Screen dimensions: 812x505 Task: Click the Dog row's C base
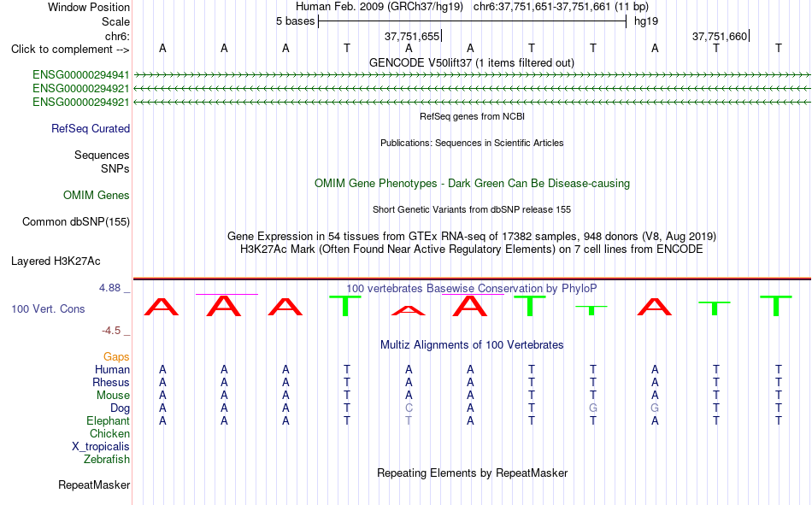point(409,408)
